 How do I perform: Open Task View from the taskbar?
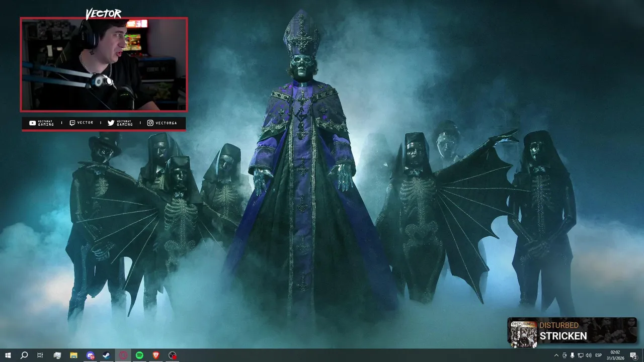(40, 355)
